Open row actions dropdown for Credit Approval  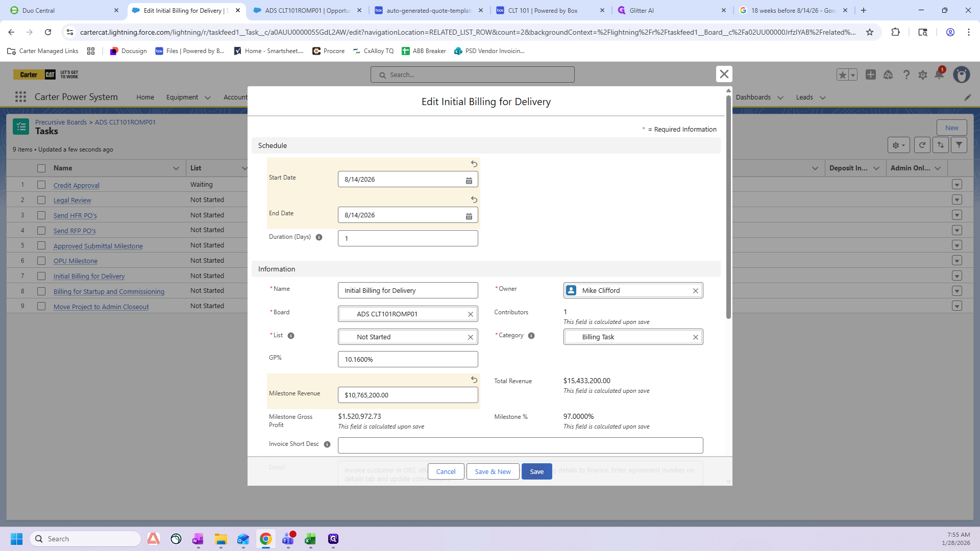957,185
